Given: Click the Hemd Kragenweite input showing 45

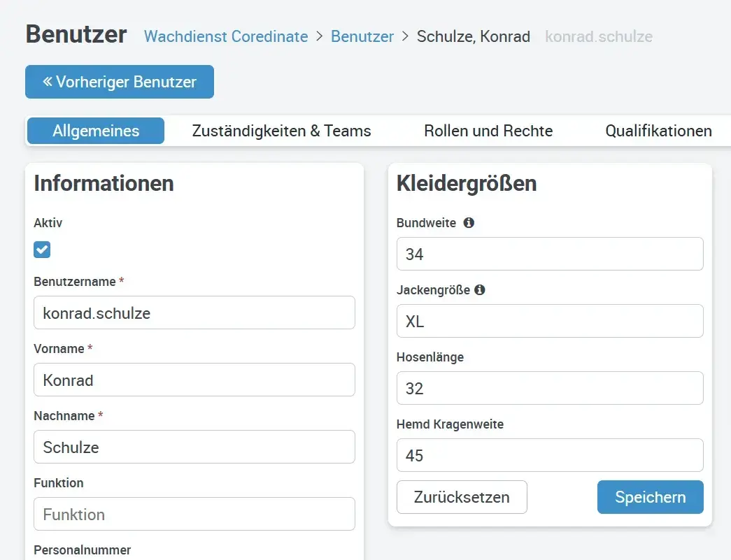Looking at the screenshot, I should click(549, 455).
